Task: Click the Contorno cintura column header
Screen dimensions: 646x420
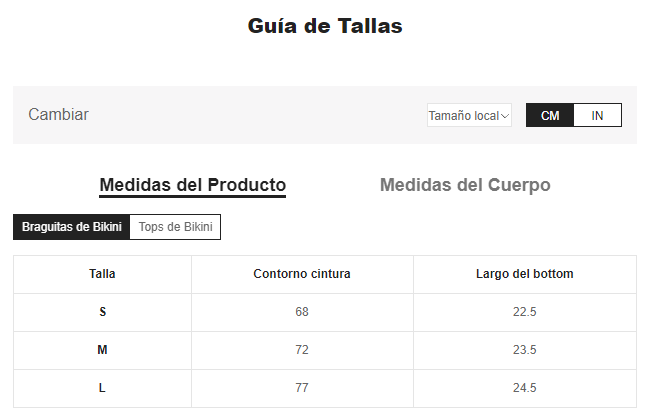Action: (302, 274)
